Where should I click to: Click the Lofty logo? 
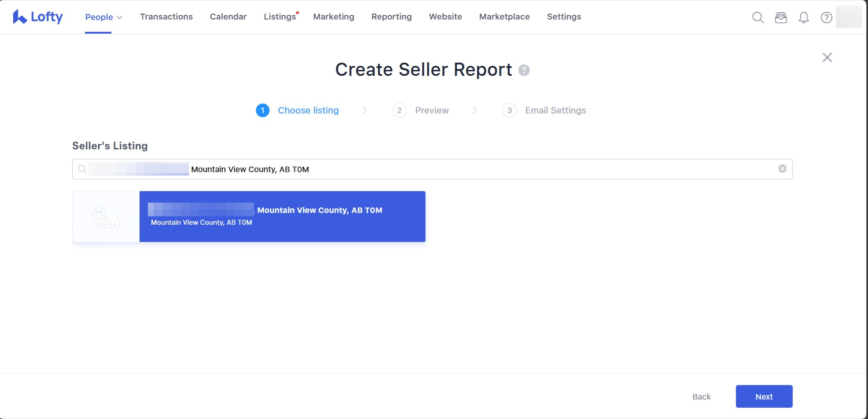pyautogui.click(x=38, y=17)
